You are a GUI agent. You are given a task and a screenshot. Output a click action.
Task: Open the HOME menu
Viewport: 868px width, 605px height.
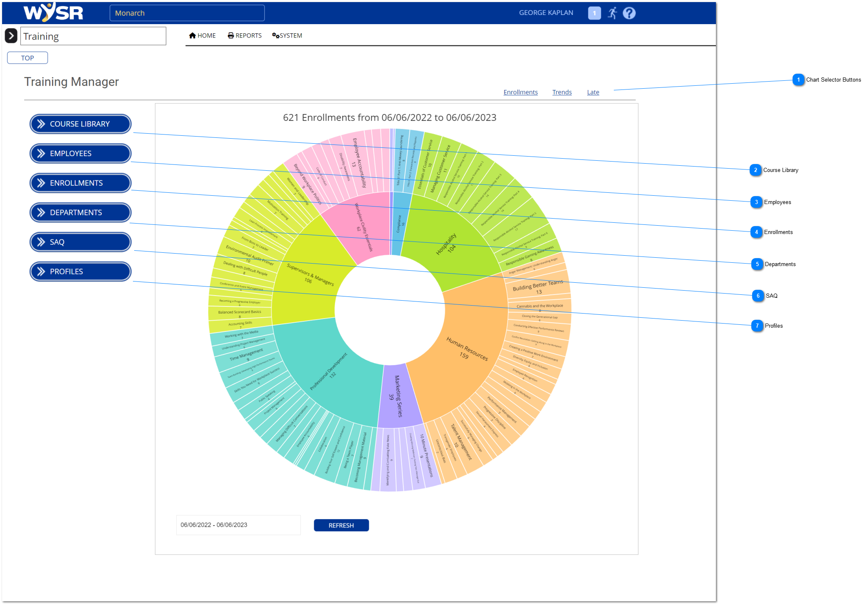[203, 36]
